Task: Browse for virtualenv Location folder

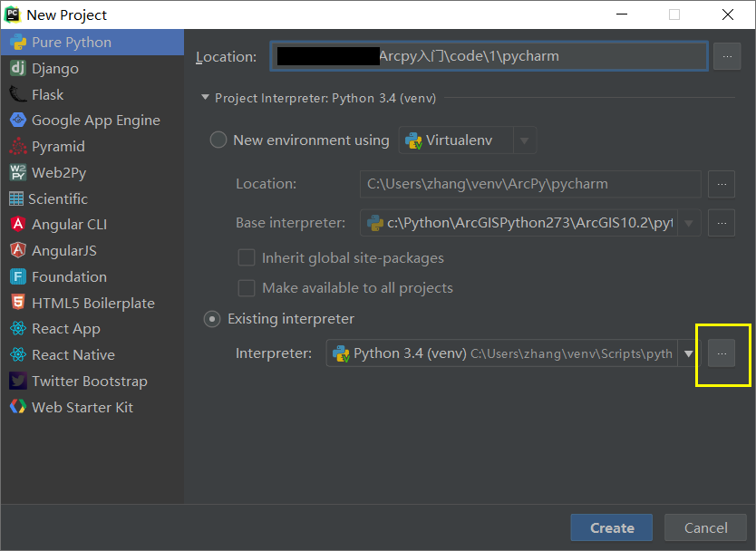Action: click(722, 184)
